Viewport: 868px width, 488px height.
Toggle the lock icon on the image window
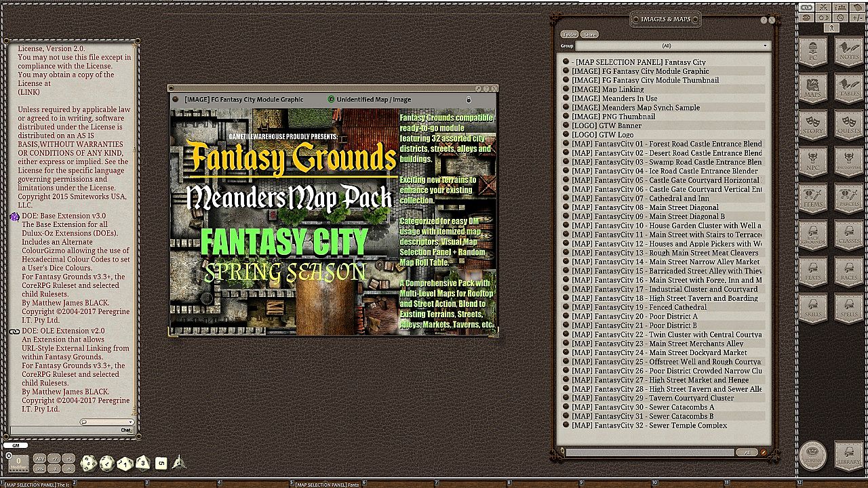(x=468, y=100)
